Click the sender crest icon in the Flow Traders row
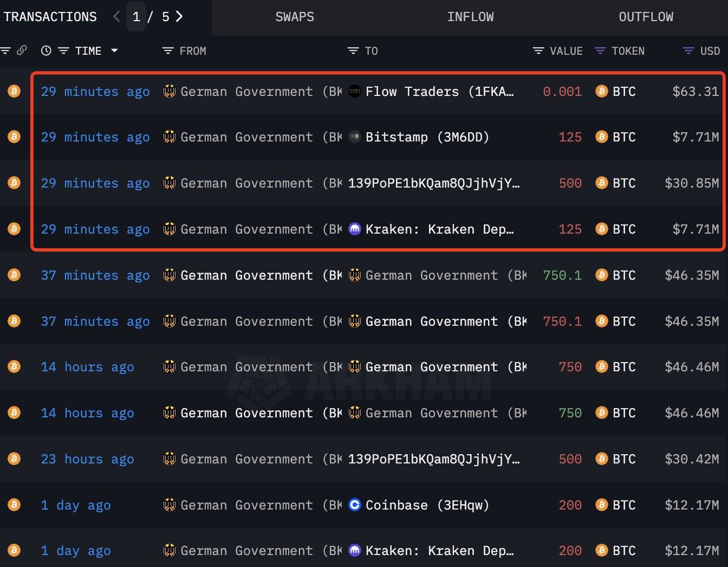Screen dimensions: 728x567 coord(170,91)
